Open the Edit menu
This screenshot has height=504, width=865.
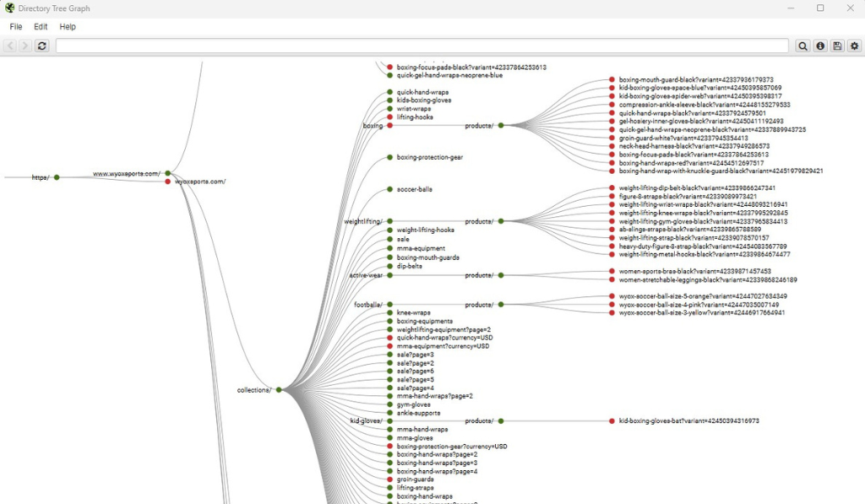pos(41,26)
